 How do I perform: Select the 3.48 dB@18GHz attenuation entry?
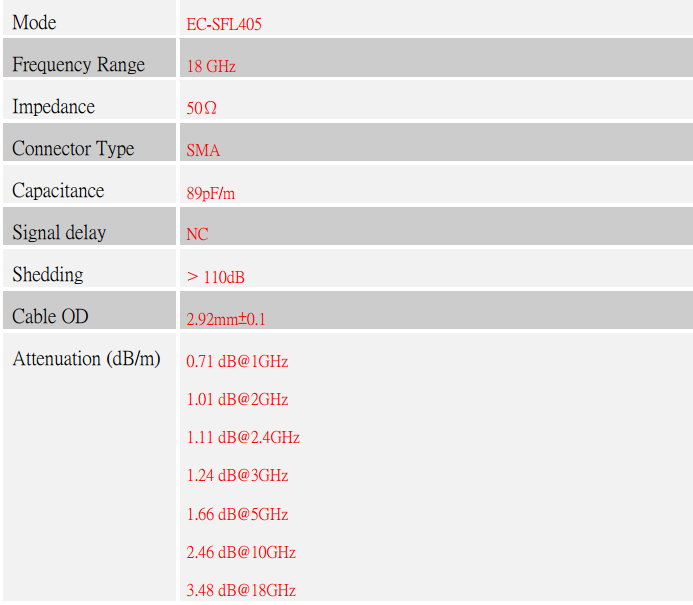(x=241, y=590)
